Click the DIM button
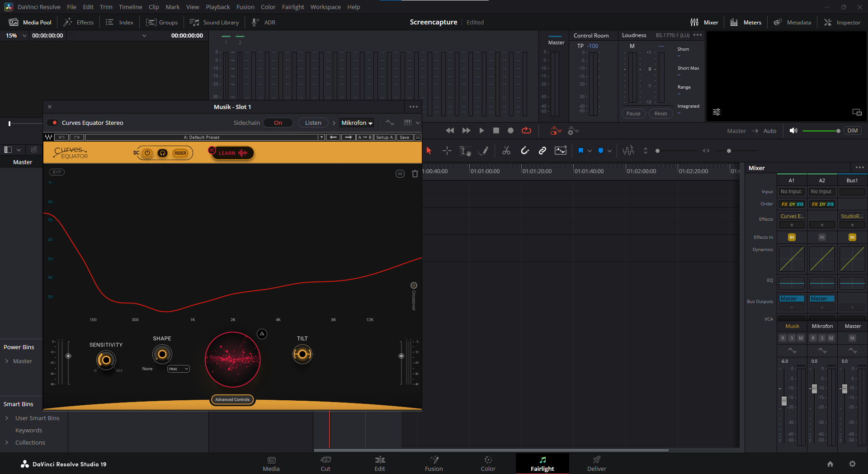Viewport: 868px width, 474px height. pyautogui.click(x=853, y=131)
